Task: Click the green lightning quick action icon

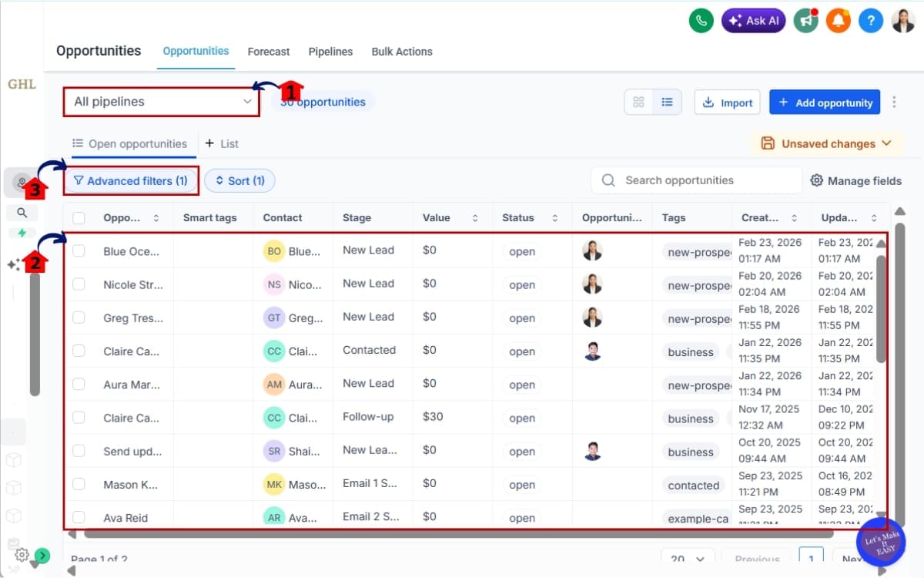Action: point(22,233)
